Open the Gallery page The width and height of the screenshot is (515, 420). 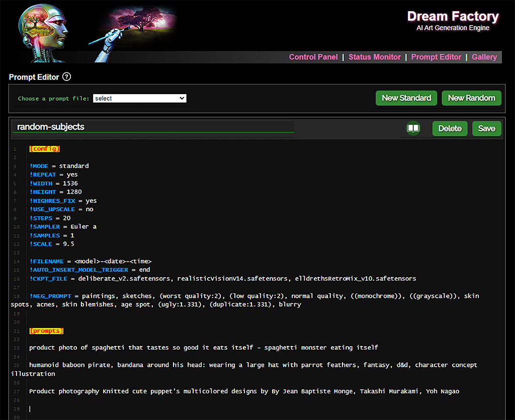pos(484,57)
